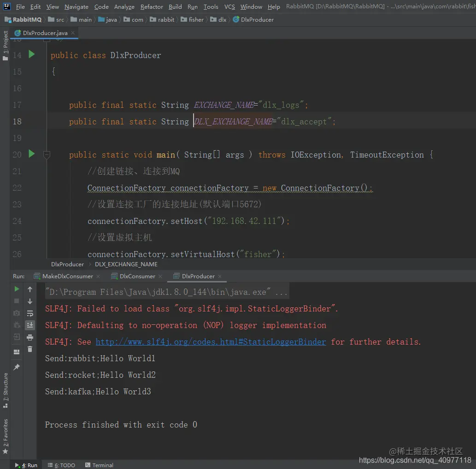Open the Window menu

251,6
